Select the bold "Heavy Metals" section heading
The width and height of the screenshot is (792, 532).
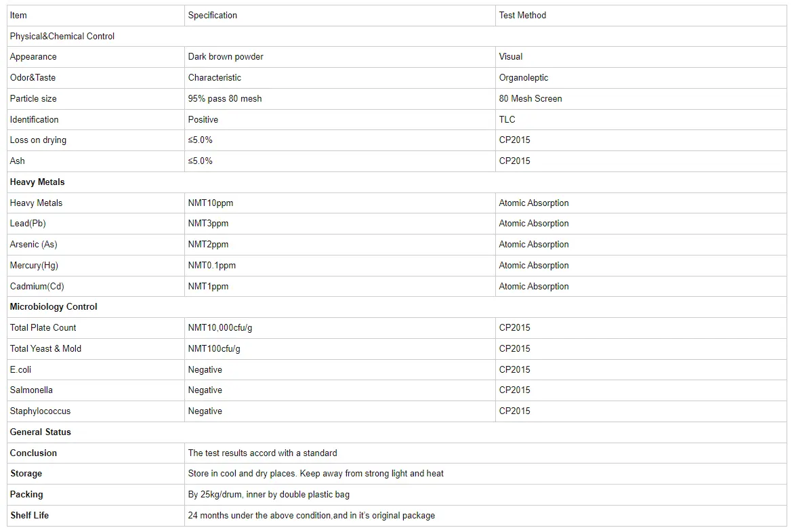click(x=37, y=182)
